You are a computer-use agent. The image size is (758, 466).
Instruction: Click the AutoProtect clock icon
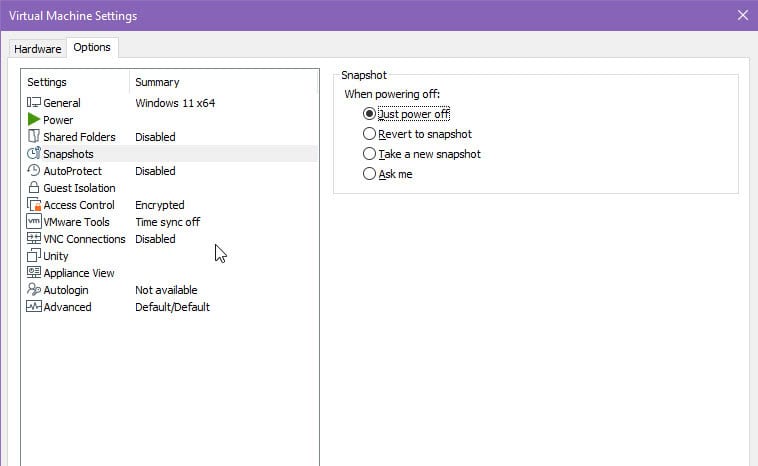coord(34,171)
